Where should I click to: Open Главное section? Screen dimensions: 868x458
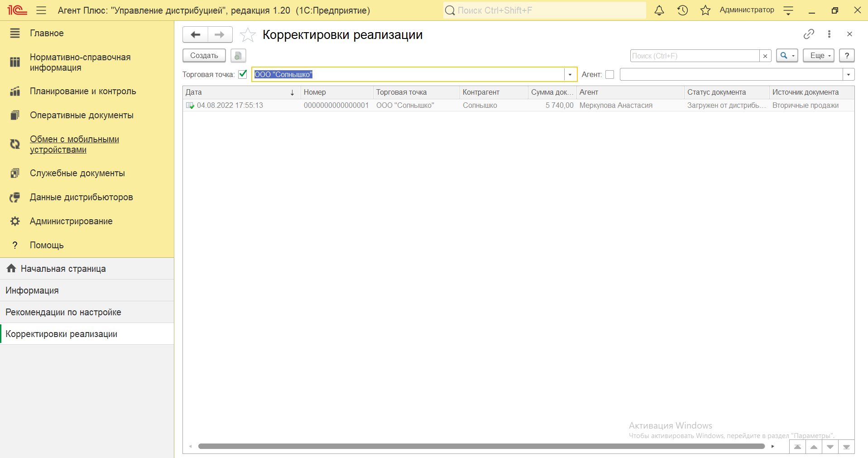[47, 33]
